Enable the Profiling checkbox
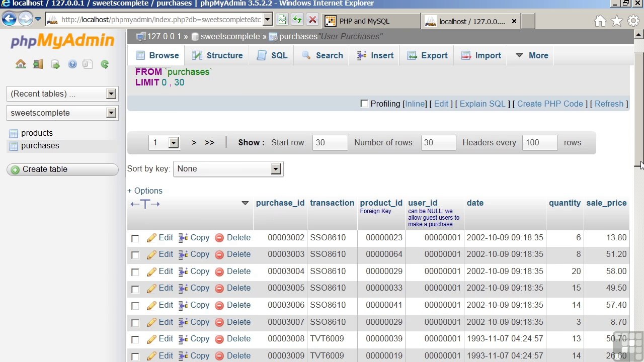 click(364, 104)
